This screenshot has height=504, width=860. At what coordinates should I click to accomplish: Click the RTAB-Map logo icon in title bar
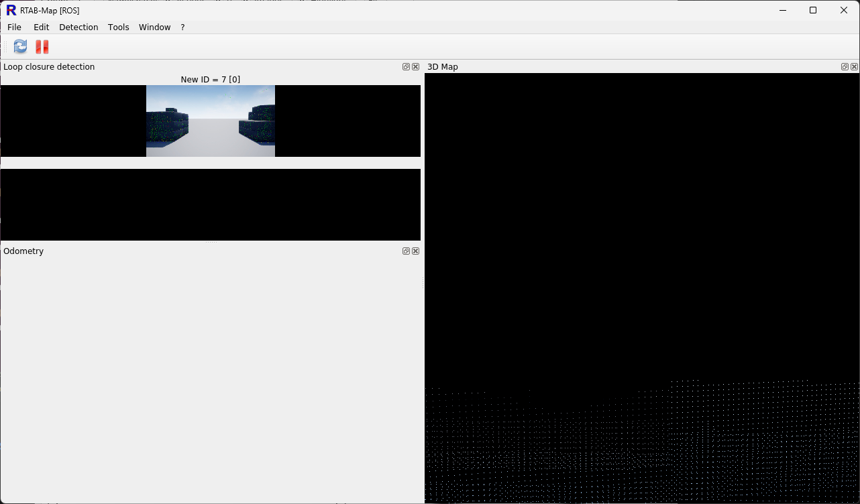11,10
